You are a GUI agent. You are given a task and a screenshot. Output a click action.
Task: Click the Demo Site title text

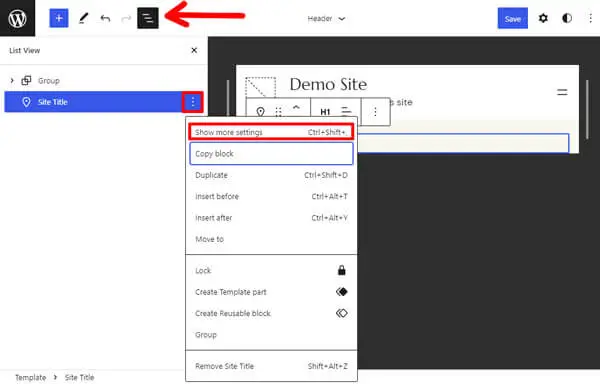tap(328, 84)
